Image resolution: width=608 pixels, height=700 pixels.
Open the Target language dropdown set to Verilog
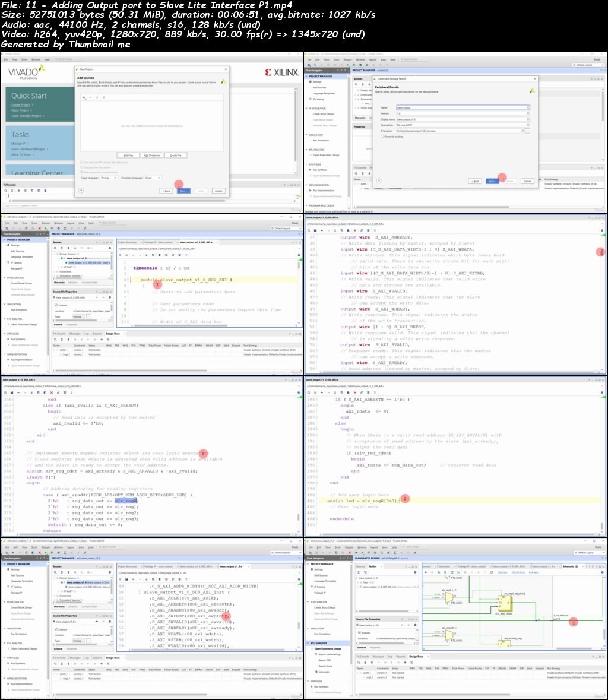coord(109,178)
